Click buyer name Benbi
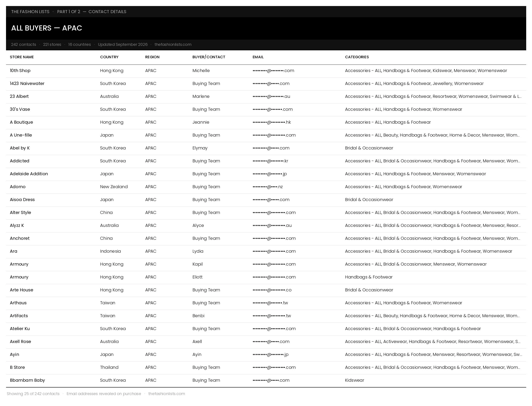 coord(198,316)
